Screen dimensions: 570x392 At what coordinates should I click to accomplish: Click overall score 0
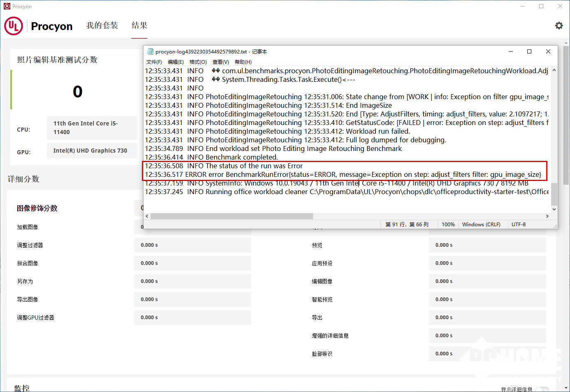coord(78,91)
